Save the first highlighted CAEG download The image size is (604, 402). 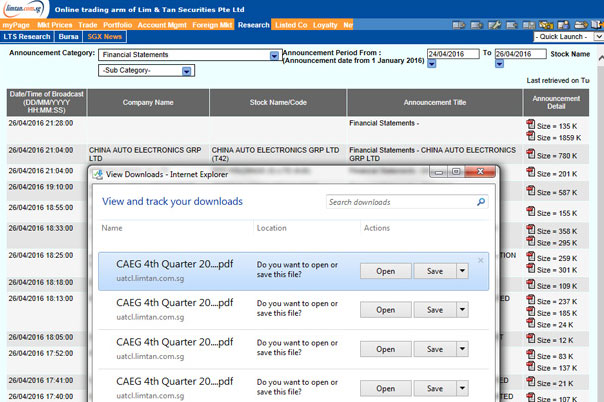[435, 271]
